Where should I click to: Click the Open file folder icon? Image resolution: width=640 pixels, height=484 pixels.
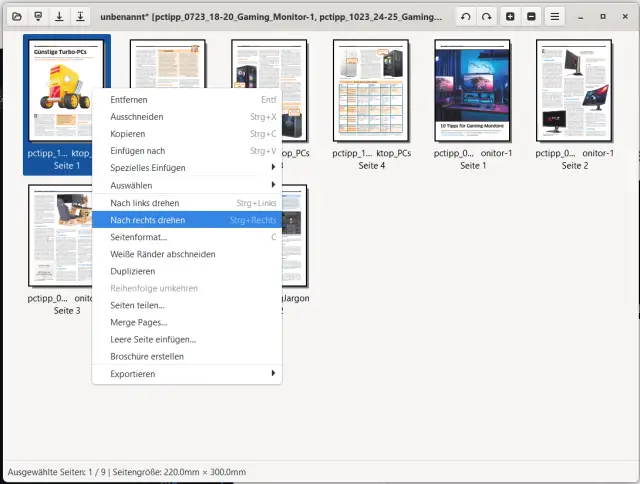click(16, 17)
